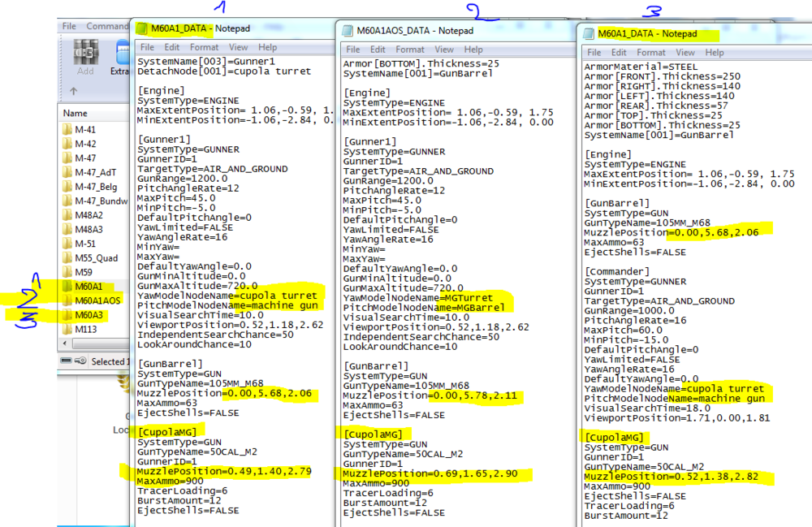Click the line "VisualSearchTime=18.0"
The image size is (812, 527).
(x=647, y=408)
